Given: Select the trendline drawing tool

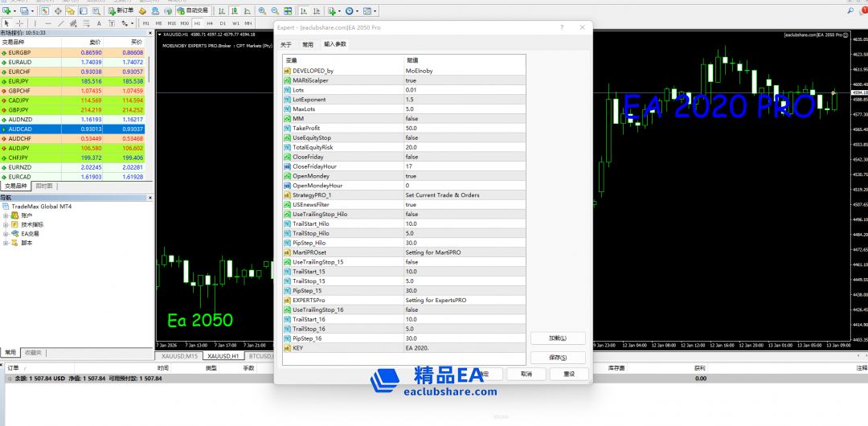Looking at the screenshot, I should 62,23.
